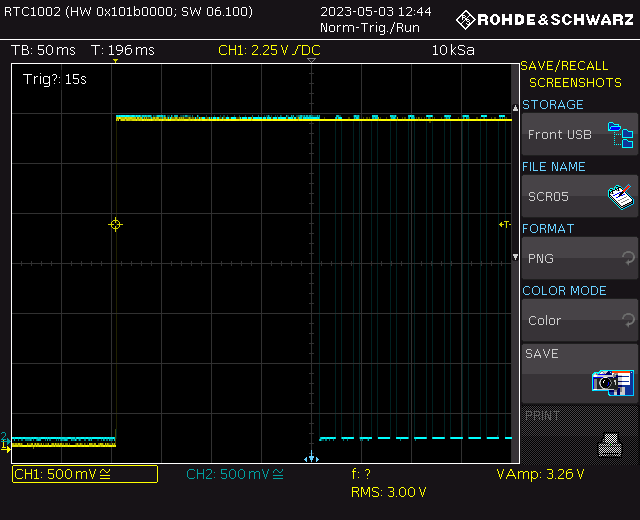Click the f: ? frequency measurement
Image resolution: width=640 pixels, height=520 pixels.
[361, 474]
